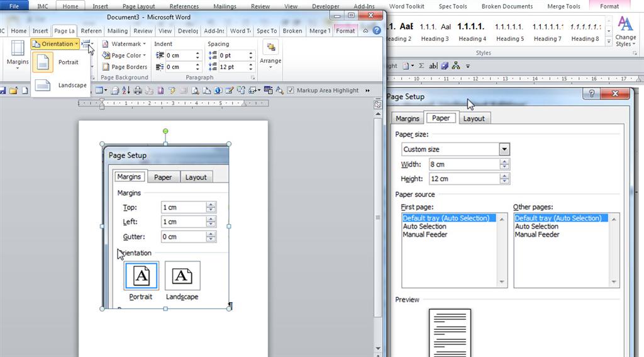Open the View tab in Document3 window
Viewport: 644px width, 357px height.
point(165,31)
